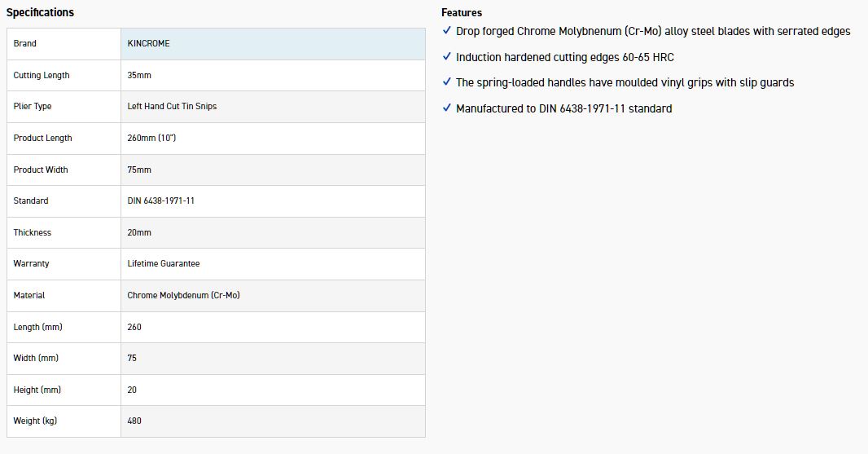Select the Left Hand Cut Tin Snips value
Image resolution: width=868 pixels, height=454 pixels.
click(172, 107)
